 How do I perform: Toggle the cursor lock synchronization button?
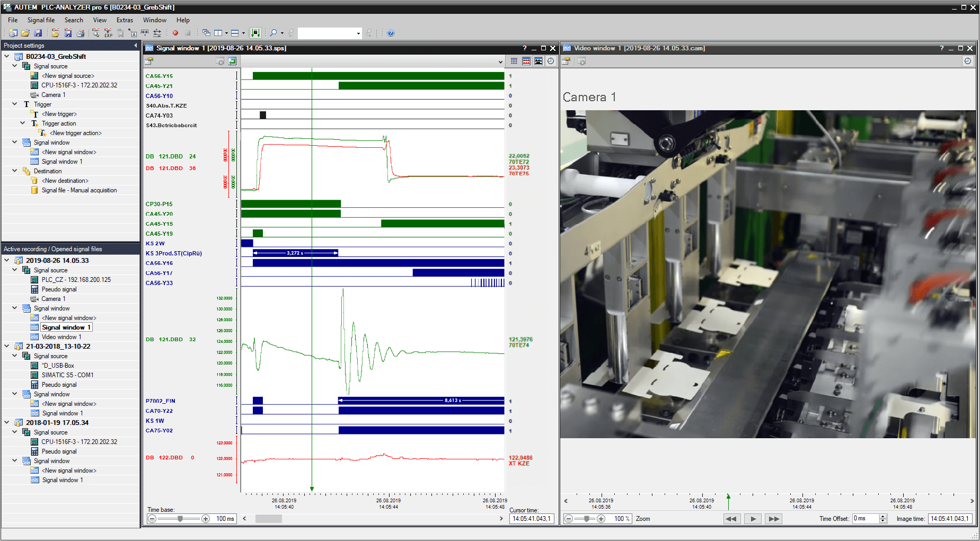point(255,33)
